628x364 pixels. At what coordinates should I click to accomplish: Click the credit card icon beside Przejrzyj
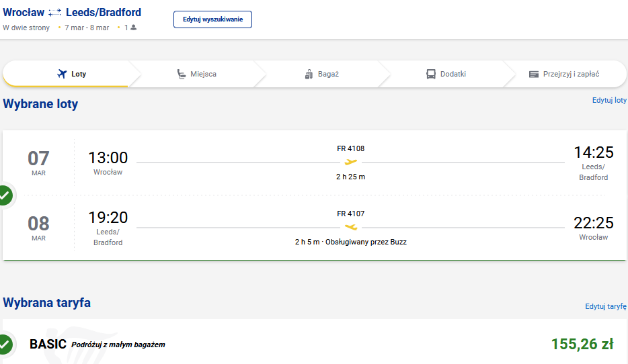click(534, 75)
